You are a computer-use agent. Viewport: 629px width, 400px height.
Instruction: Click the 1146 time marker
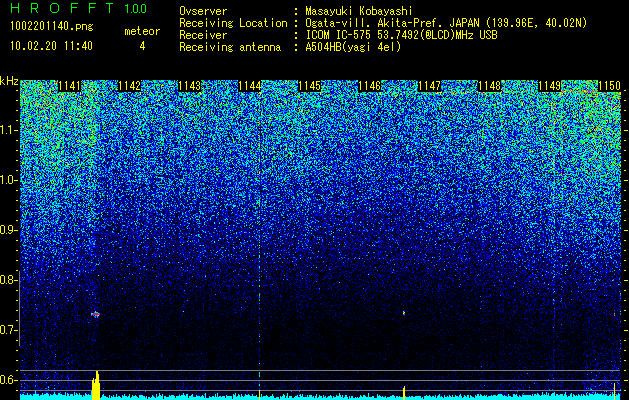[369, 86]
